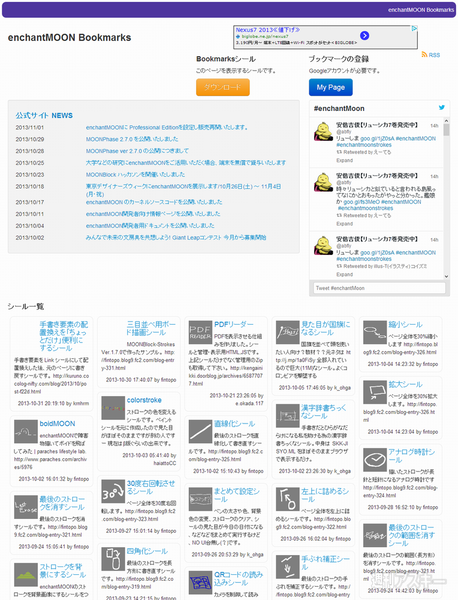Open the カーネルソースコード news link dated 2013/10/17
This screenshot has width=458, height=600.
coord(154,202)
